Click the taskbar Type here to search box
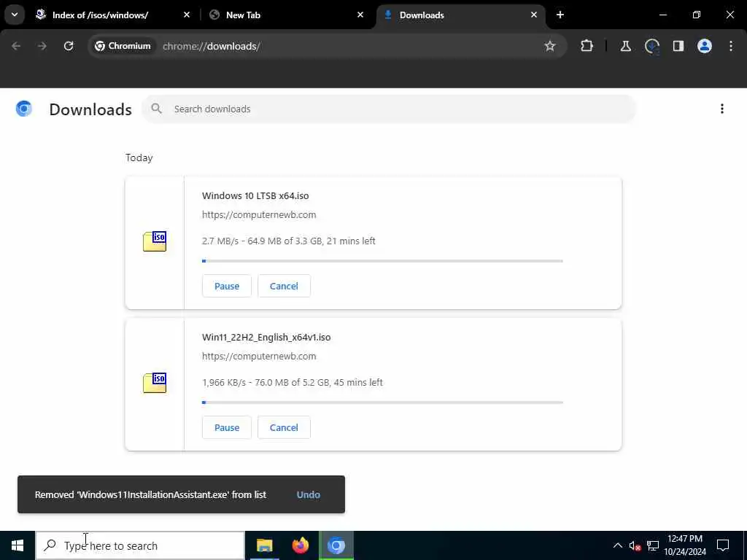Viewport: 747px width, 560px height. coord(140,545)
